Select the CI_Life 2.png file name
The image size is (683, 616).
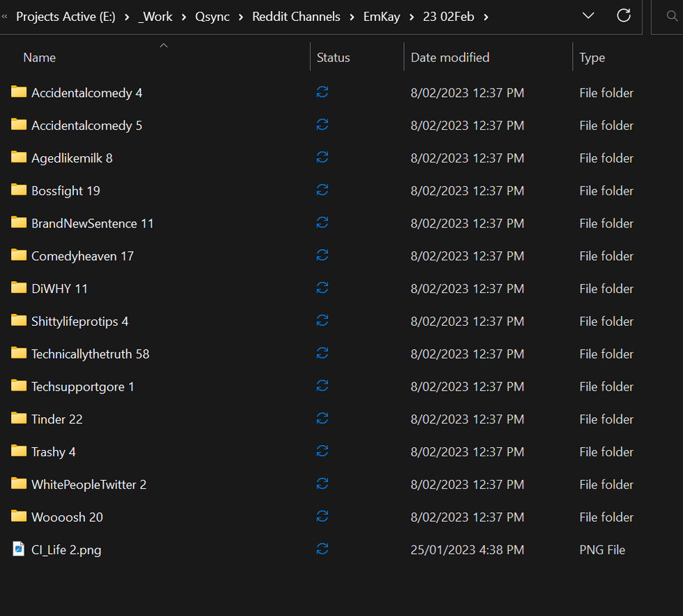point(66,550)
